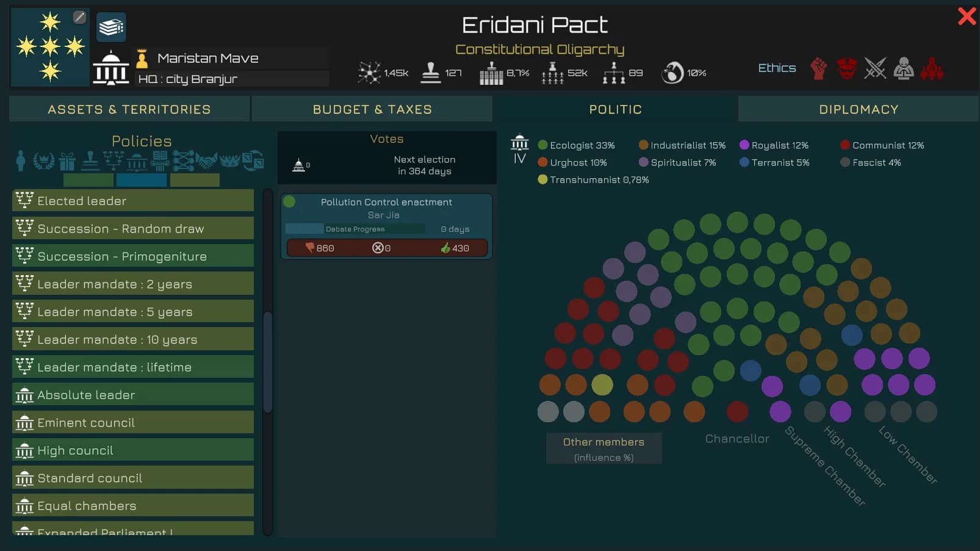Click the abstain 0 votes indicator
The image size is (980, 551).
click(x=381, y=248)
